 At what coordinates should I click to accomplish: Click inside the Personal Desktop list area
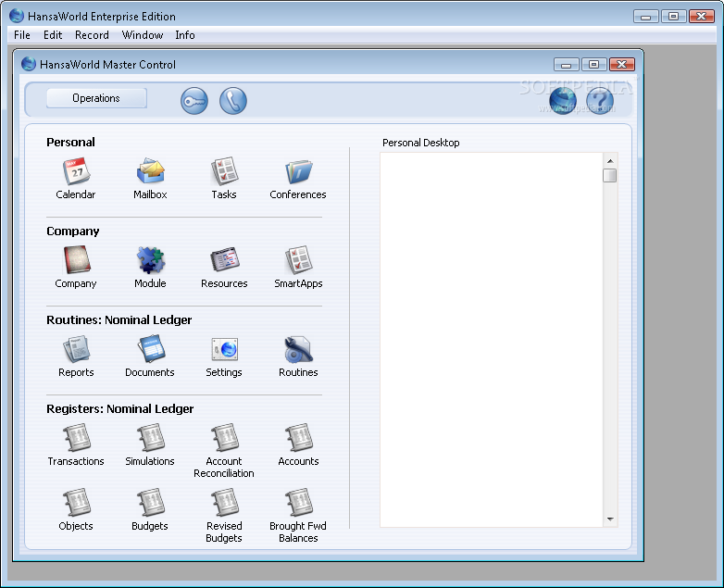[492, 340]
